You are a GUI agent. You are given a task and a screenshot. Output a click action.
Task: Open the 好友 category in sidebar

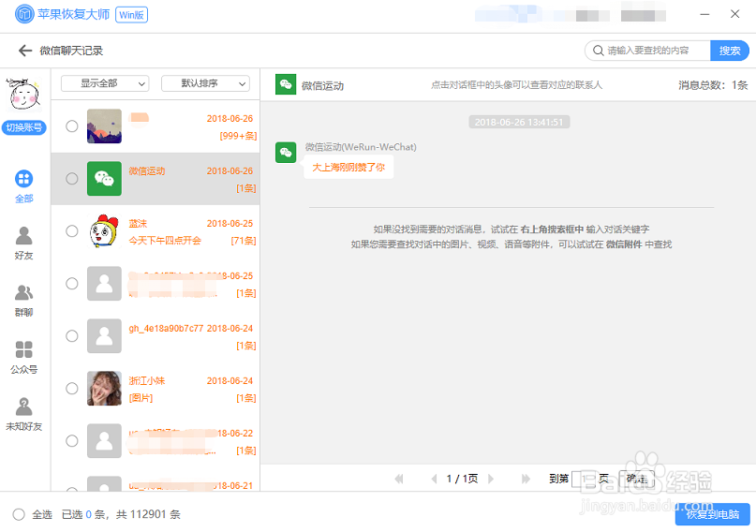(x=23, y=244)
